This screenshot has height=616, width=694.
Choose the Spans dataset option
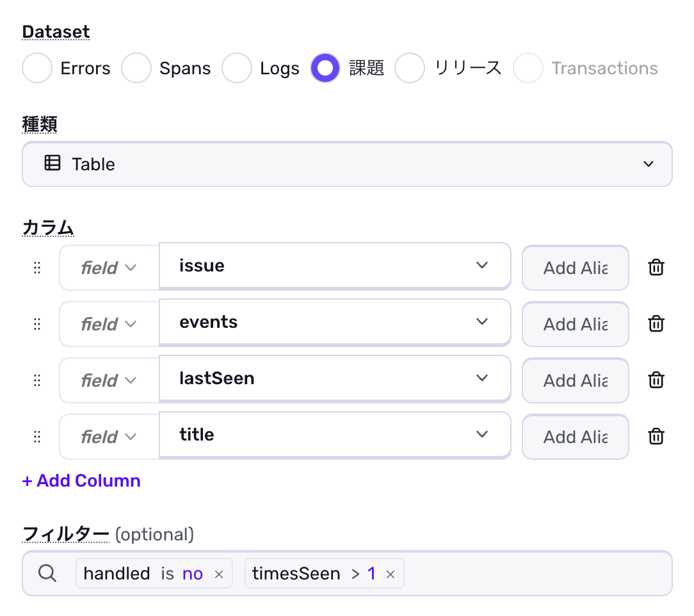136,69
